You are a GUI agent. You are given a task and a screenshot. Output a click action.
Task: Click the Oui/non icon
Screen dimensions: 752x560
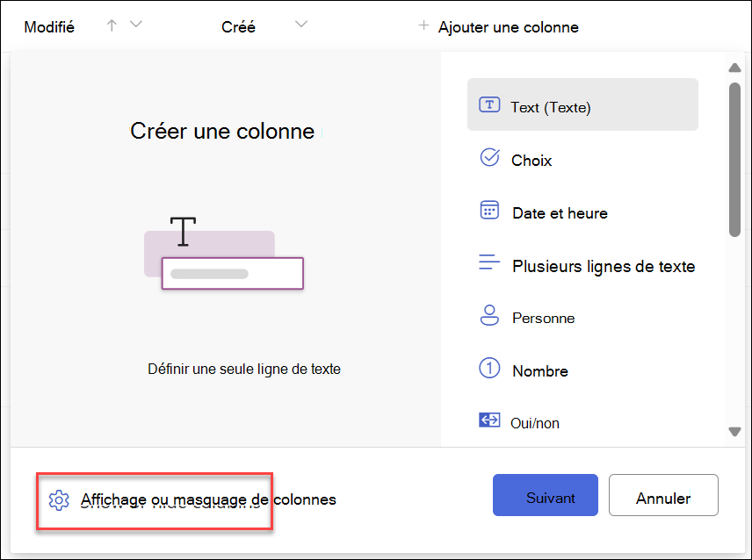489,420
